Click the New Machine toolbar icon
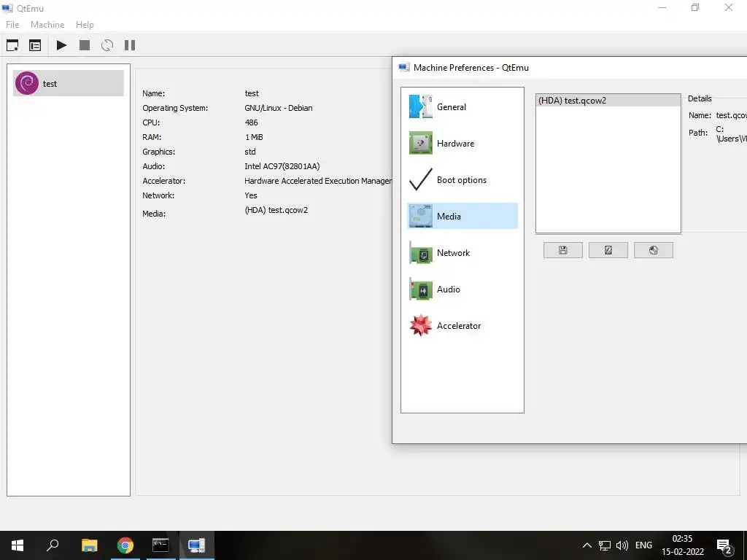The height and width of the screenshot is (560, 747). tap(12, 45)
